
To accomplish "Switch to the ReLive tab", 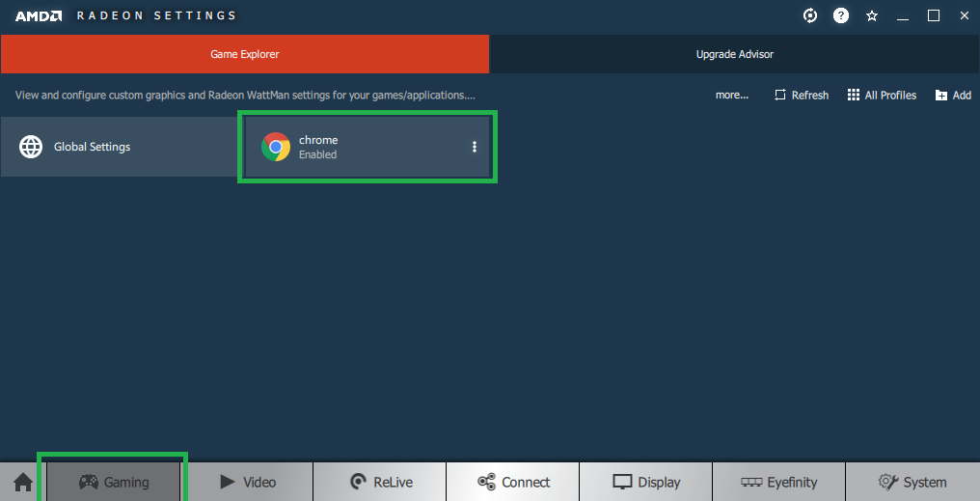I will 380,483.
